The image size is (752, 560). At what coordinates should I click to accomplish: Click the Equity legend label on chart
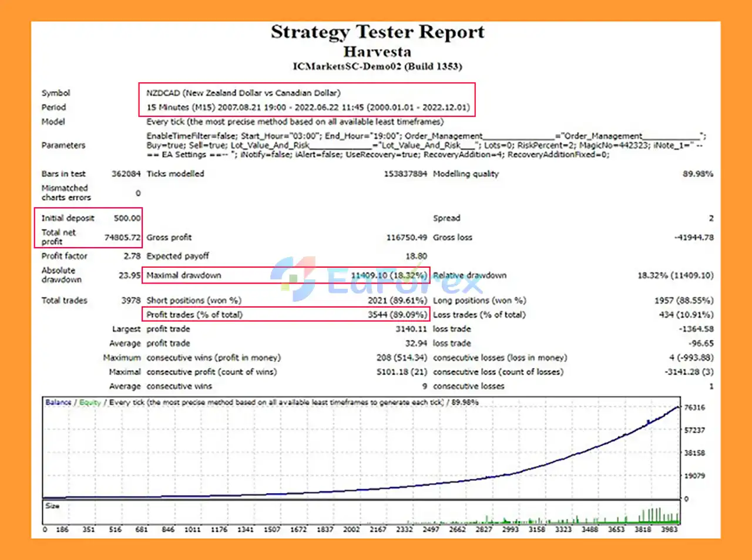click(90, 402)
